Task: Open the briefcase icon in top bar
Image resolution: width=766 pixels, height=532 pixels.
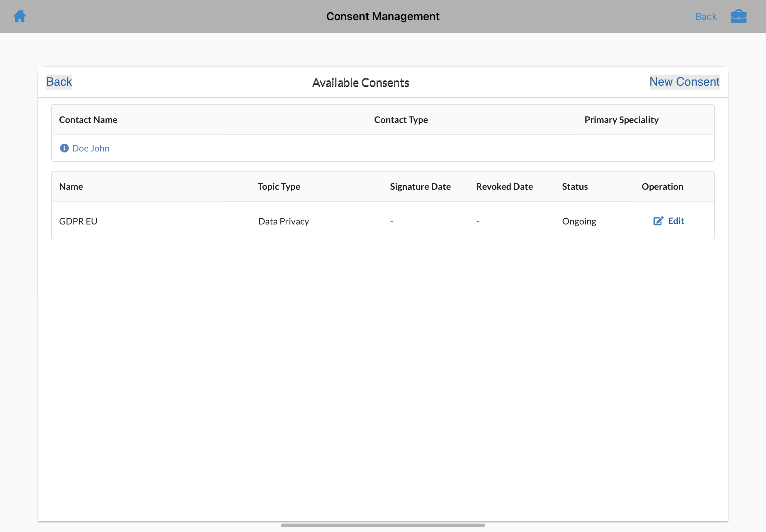Action: pyautogui.click(x=738, y=16)
